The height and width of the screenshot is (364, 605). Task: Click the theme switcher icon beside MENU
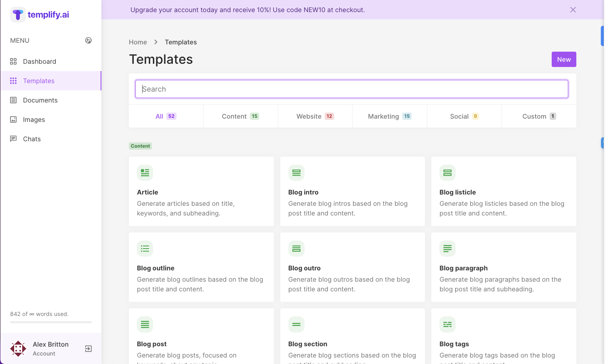point(88,40)
